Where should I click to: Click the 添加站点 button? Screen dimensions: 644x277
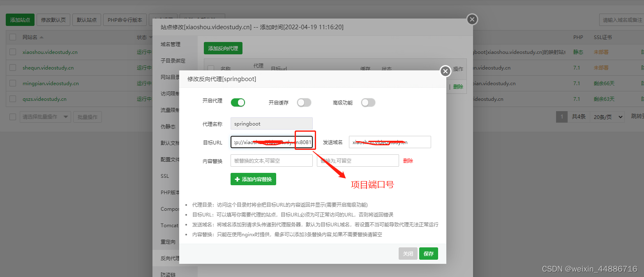pos(19,19)
